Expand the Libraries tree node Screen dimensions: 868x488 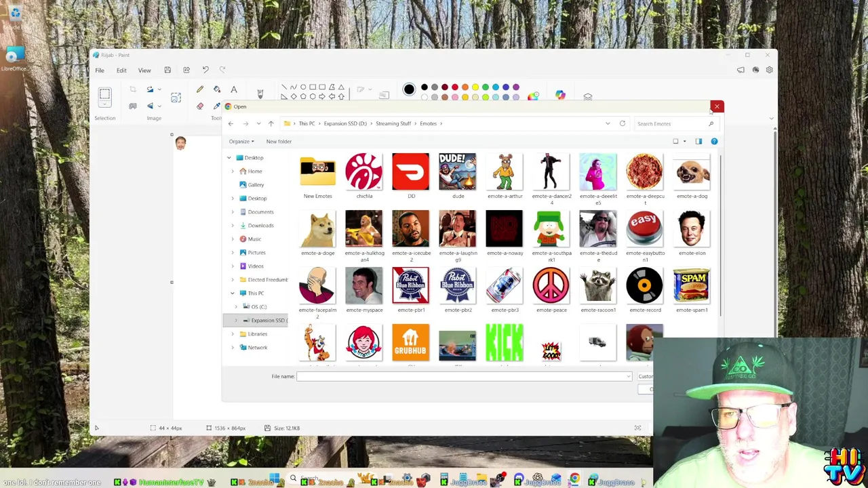[233, 333]
